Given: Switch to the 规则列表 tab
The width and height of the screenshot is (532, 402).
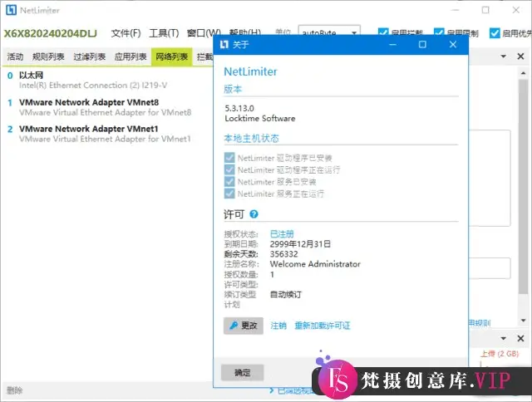Looking at the screenshot, I should tap(48, 56).
